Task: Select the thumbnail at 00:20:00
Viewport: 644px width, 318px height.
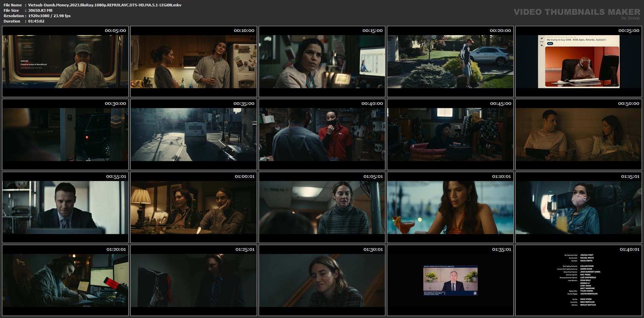Action: (x=450, y=62)
